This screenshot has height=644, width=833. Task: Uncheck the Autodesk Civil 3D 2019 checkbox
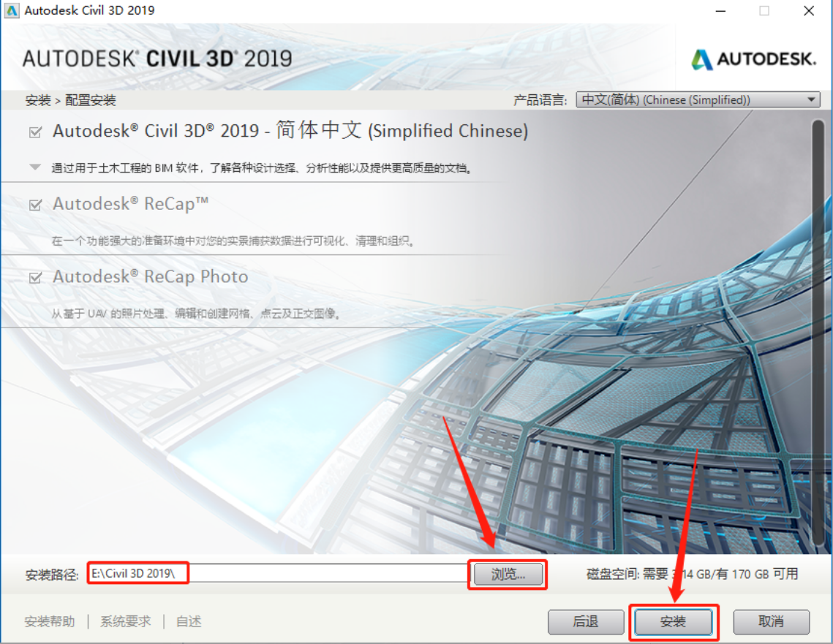click(x=35, y=132)
